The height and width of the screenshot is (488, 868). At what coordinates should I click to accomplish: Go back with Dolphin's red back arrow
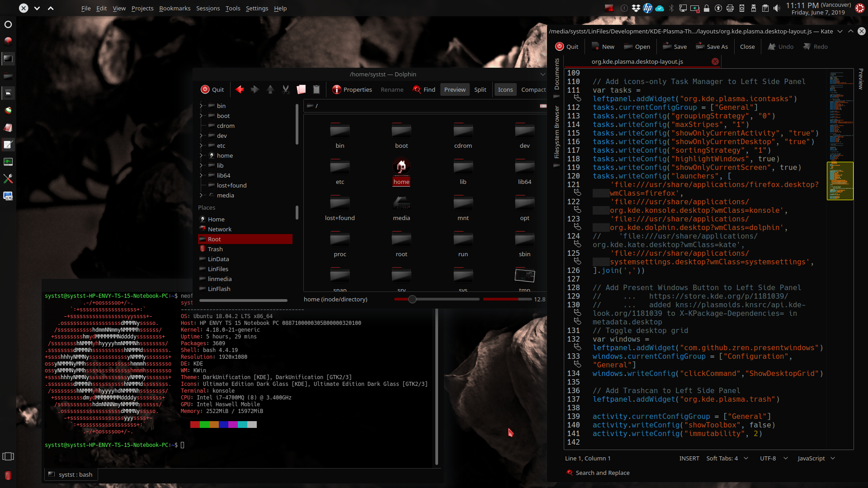tap(240, 89)
